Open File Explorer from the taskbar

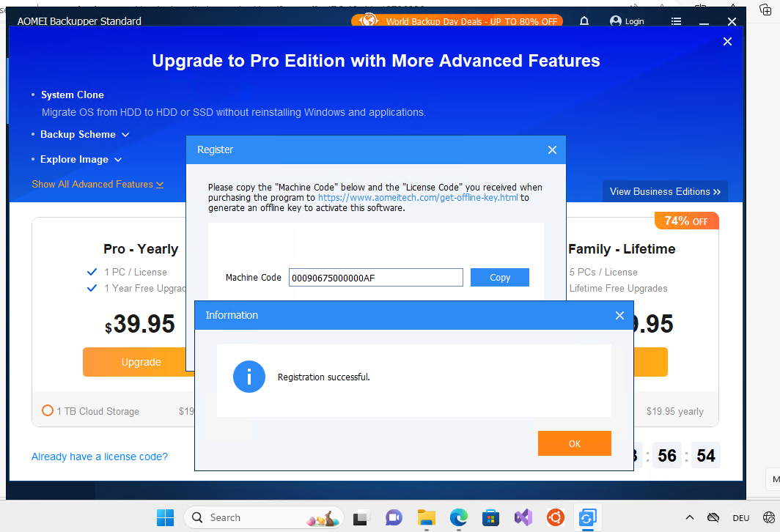pos(427,517)
